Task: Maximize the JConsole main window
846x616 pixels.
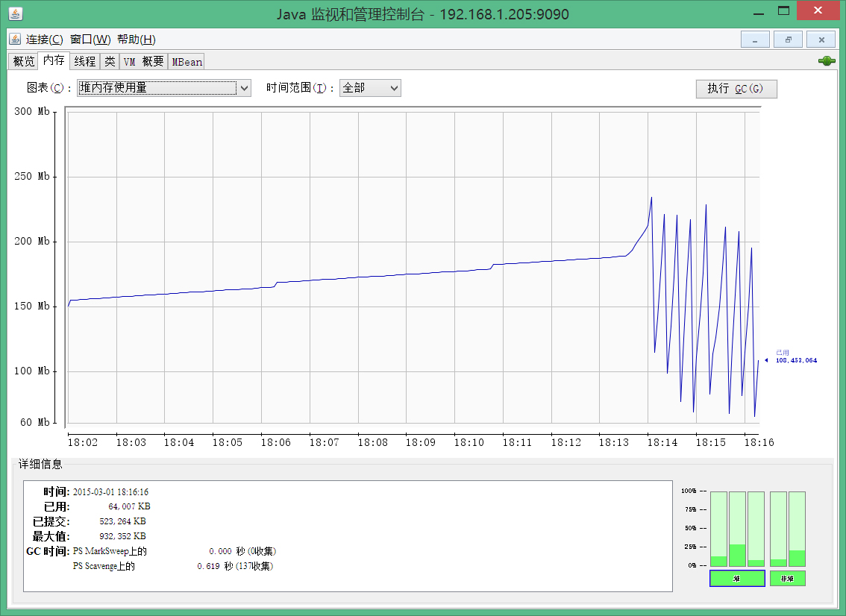Action: pyautogui.click(x=783, y=11)
